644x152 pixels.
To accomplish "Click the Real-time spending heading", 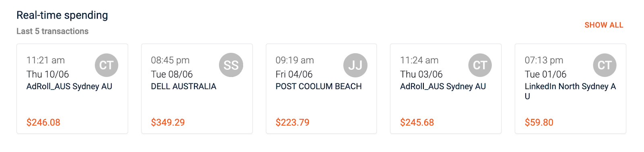I will (62, 15).
